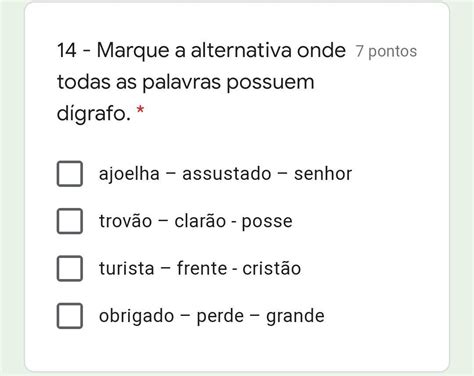Click the word 'cristão' in the third option
This screenshot has height=376, width=474.
pyautogui.click(x=272, y=268)
